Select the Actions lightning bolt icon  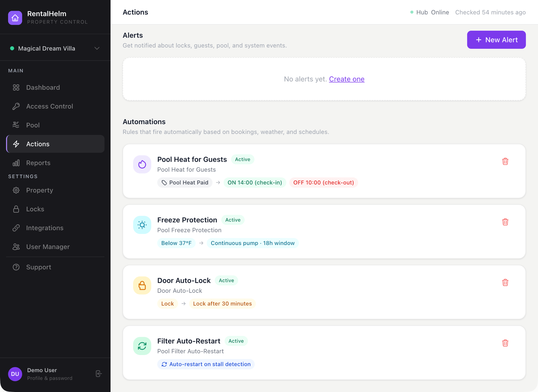pyautogui.click(x=16, y=144)
